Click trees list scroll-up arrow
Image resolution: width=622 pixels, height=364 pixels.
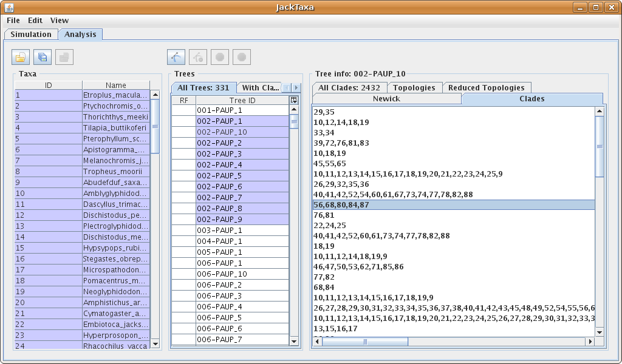[294, 109]
